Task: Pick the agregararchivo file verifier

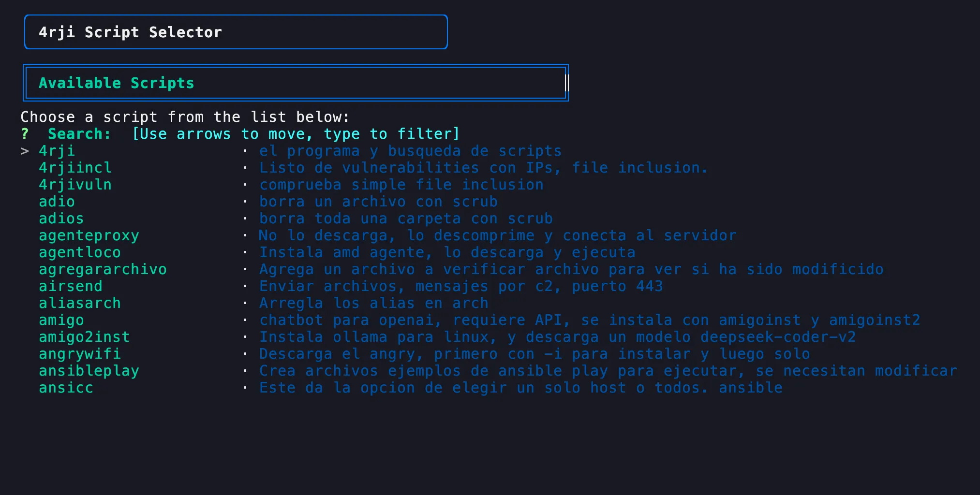Action: click(x=103, y=269)
